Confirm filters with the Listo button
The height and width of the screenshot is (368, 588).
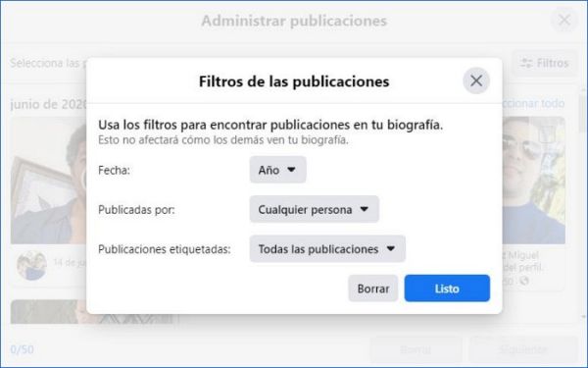447,289
